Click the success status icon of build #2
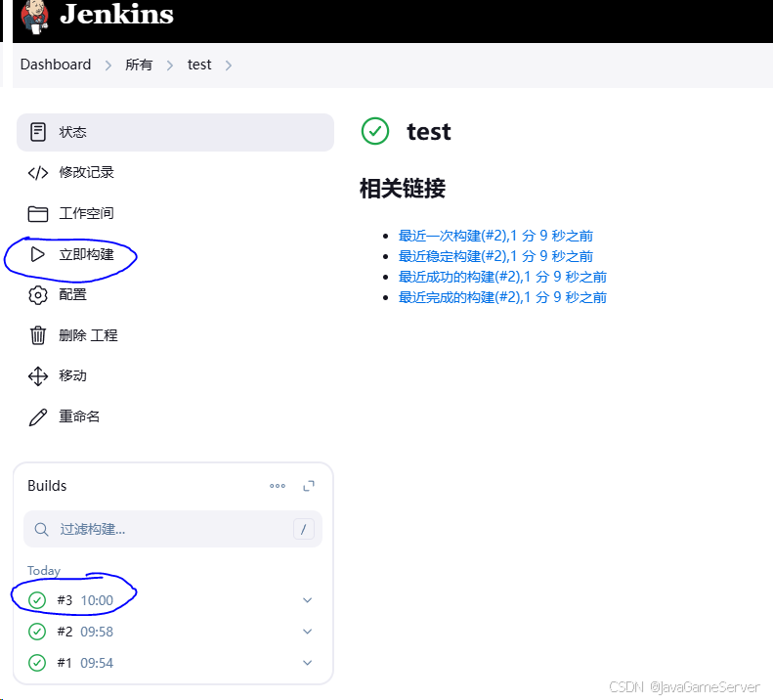 (37, 632)
